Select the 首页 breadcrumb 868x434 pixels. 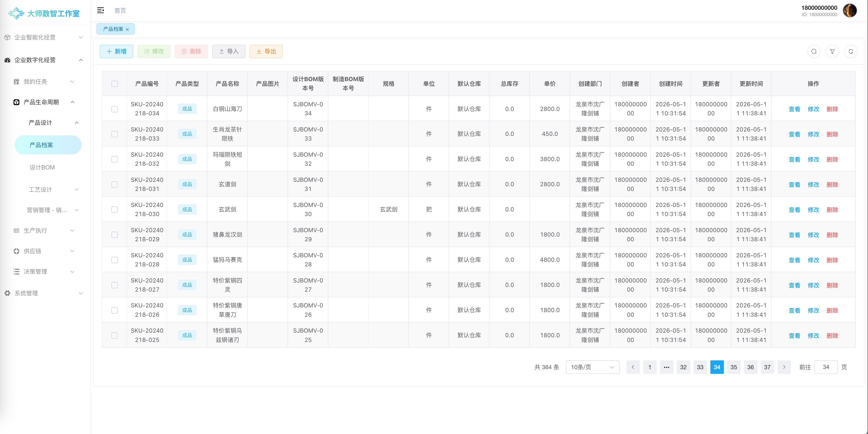[x=120, y=10]
